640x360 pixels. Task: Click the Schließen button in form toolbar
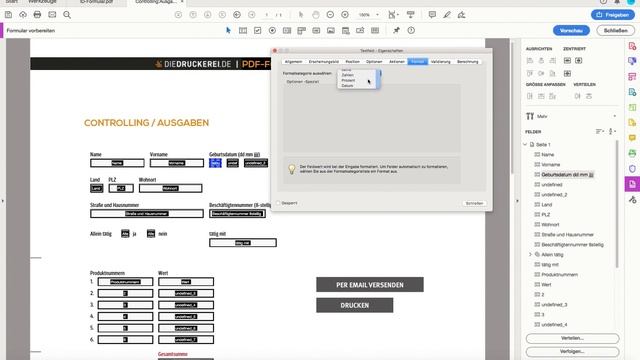pos(616,31)
